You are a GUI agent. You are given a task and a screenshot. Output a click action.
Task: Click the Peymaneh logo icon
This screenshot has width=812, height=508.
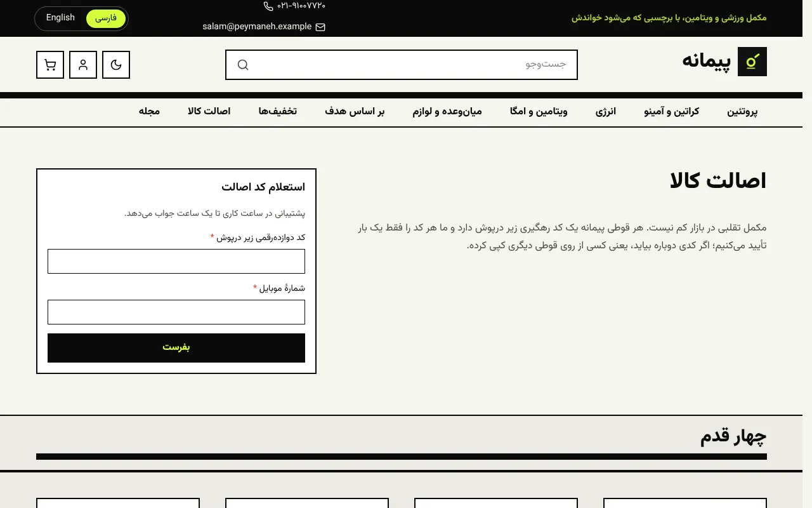click(752, 62)
